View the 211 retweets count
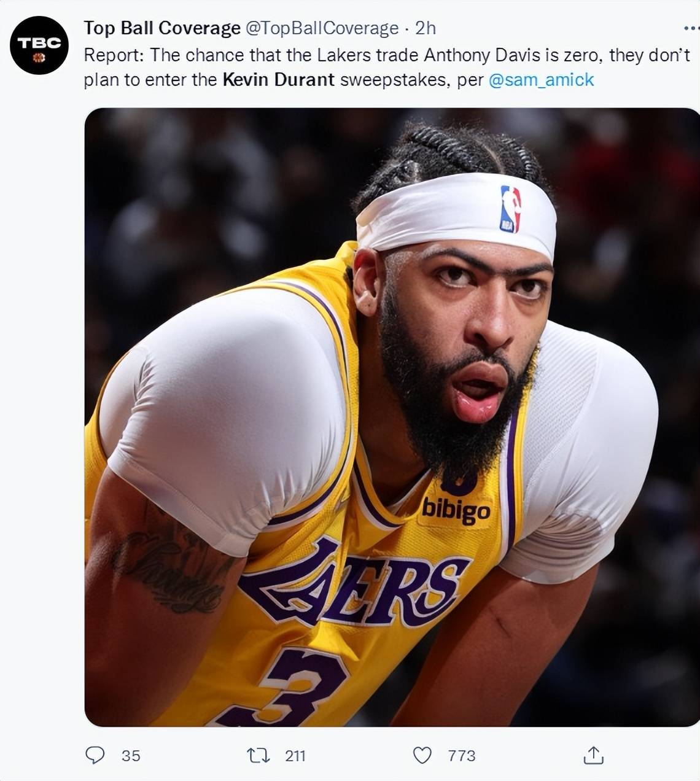 coord(295,756)
